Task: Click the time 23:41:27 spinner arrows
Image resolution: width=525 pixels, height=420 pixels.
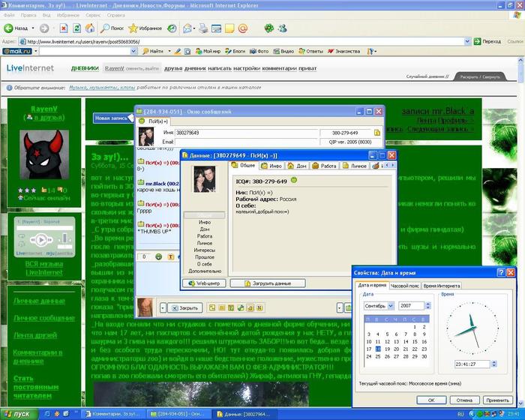Action: click(x=493, y=364)
